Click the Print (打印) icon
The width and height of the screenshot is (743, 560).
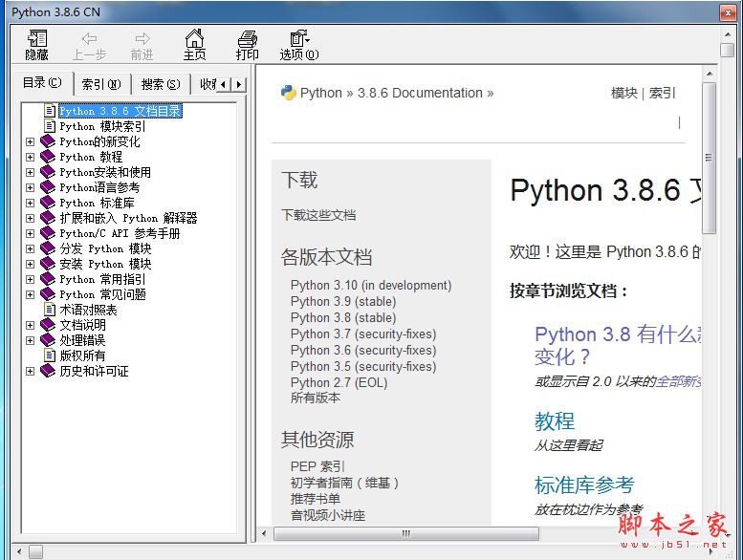[x=247, y=38]
